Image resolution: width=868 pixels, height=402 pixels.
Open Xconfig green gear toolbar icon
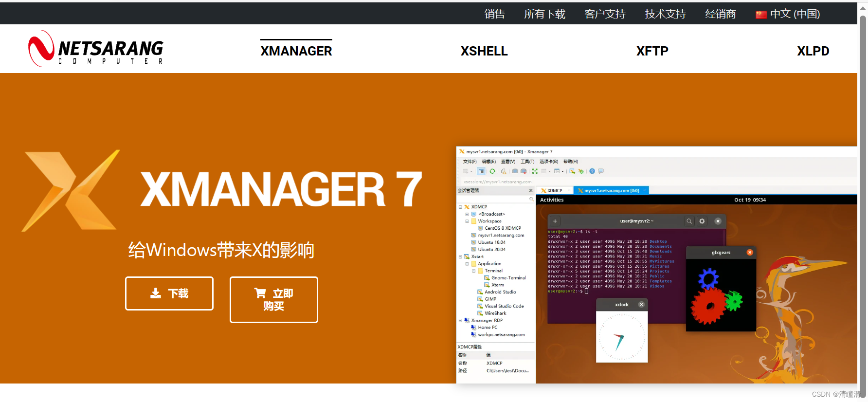(x=581, y=171)
